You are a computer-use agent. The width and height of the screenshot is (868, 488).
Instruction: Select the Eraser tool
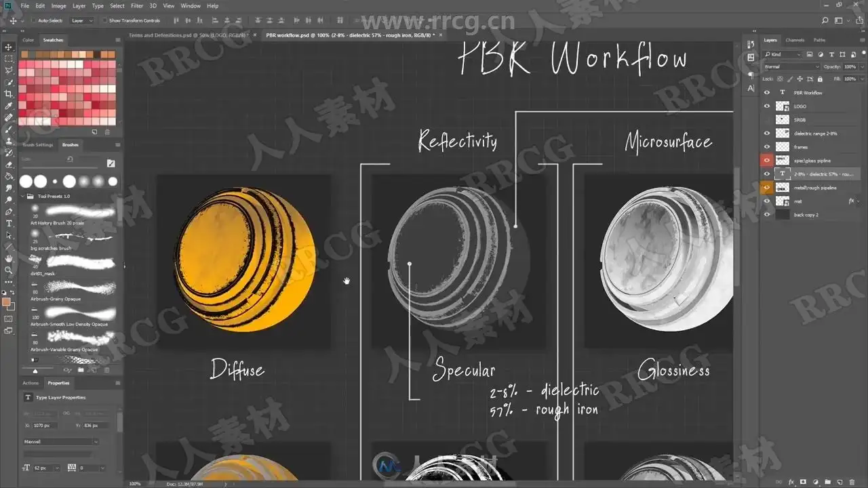(9, 165)
